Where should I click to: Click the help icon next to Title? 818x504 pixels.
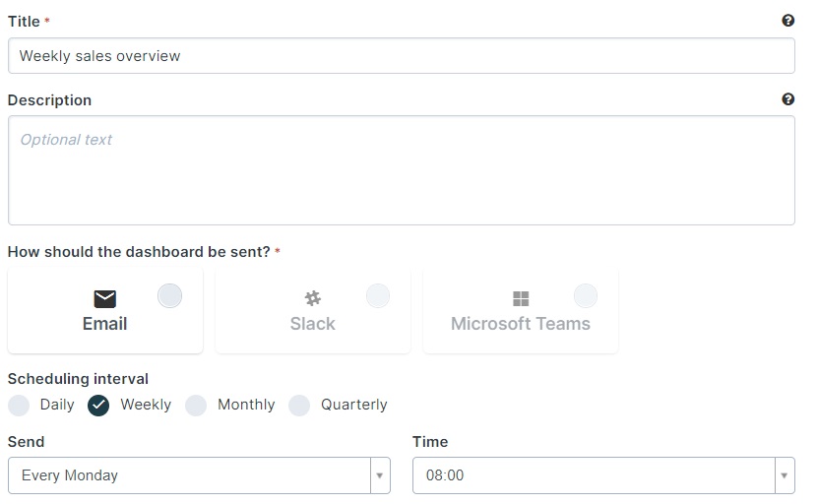pos(787,21)
